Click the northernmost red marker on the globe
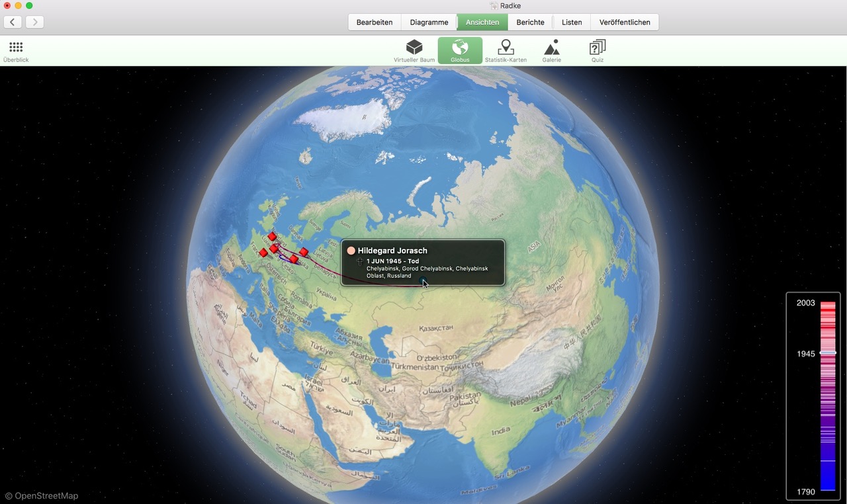 coord(272,236)
